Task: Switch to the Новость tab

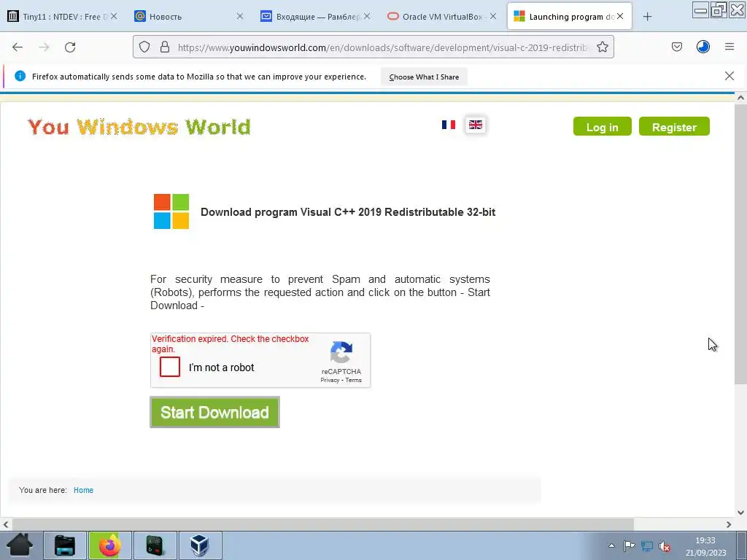Action: [190, 17]
